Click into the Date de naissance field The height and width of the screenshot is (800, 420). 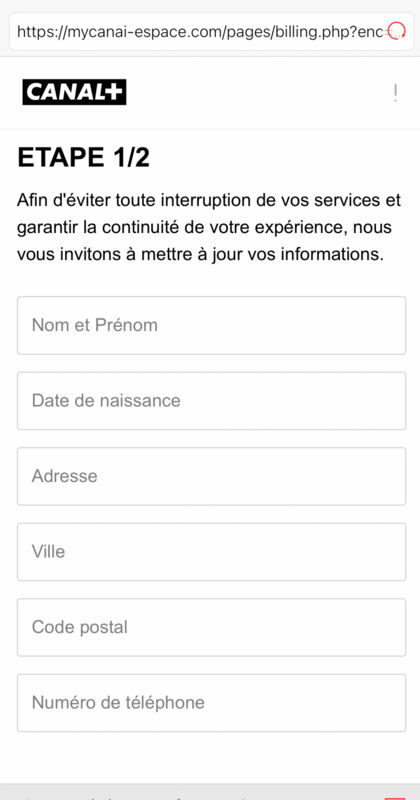211,401
